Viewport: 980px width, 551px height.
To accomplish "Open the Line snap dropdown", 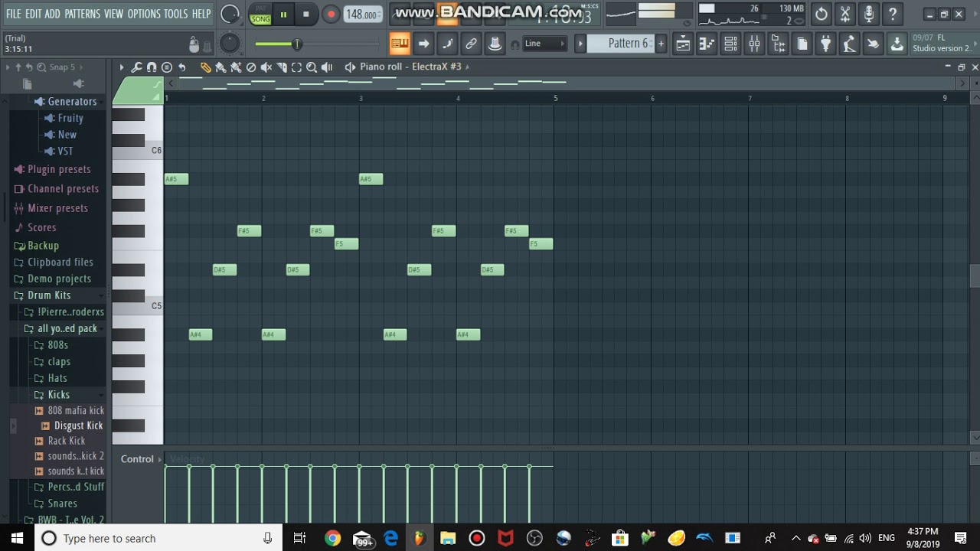I will 544,44.
